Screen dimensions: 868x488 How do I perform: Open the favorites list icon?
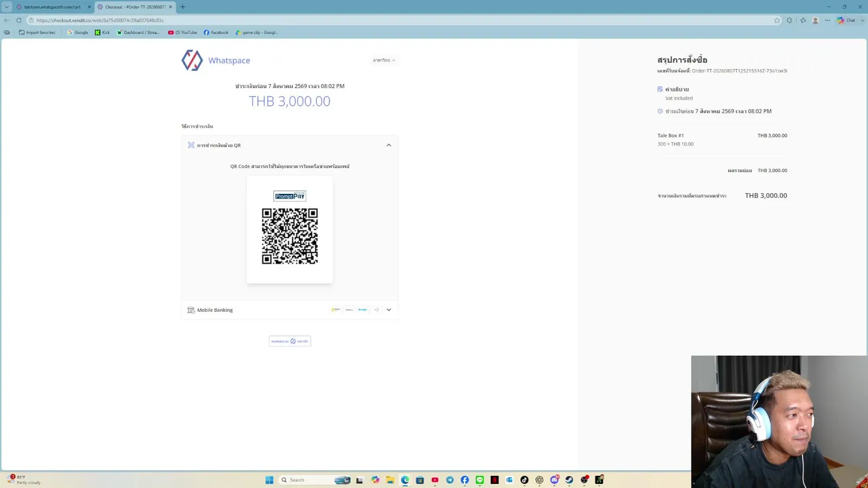[x=803, y=20]
